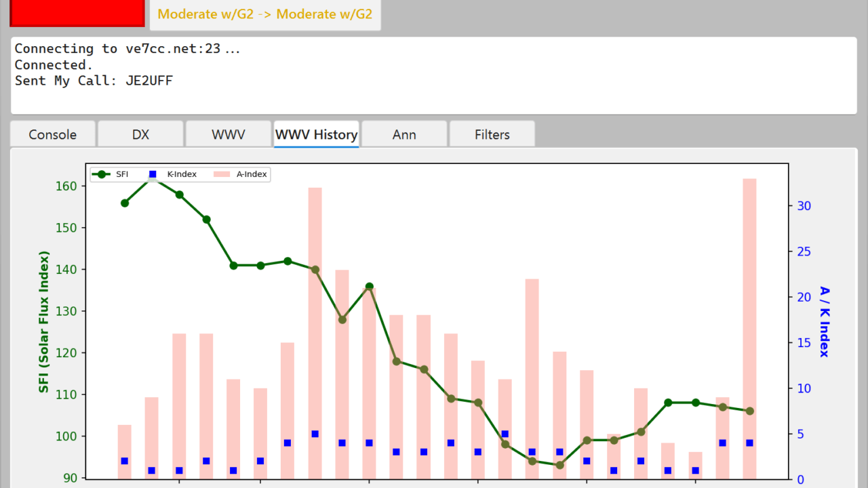
Task: Click the blue K-Index legend square
Action: click(x=154, y=174)
